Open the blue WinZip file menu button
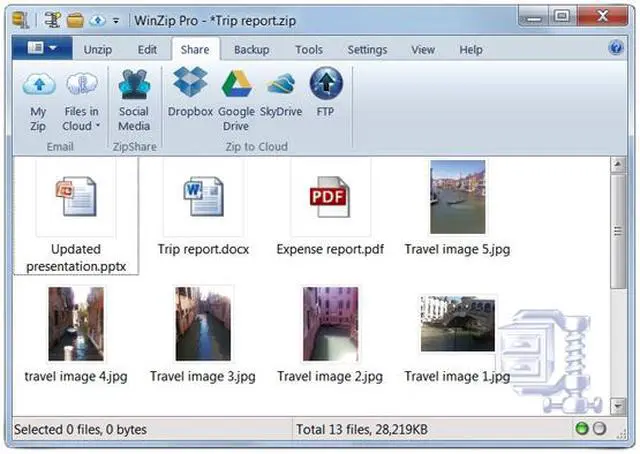The width and height of the screenshot is (640, 454). (42, 48)
